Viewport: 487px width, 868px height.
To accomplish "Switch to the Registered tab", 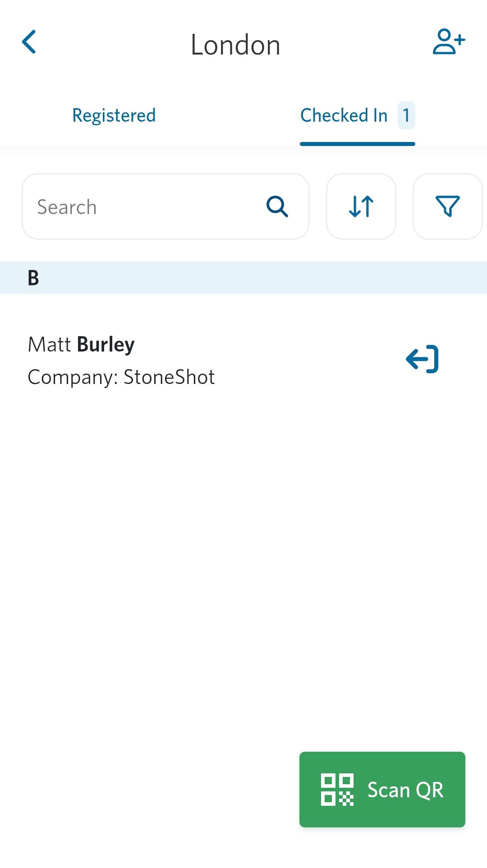I will coord(114,115).
